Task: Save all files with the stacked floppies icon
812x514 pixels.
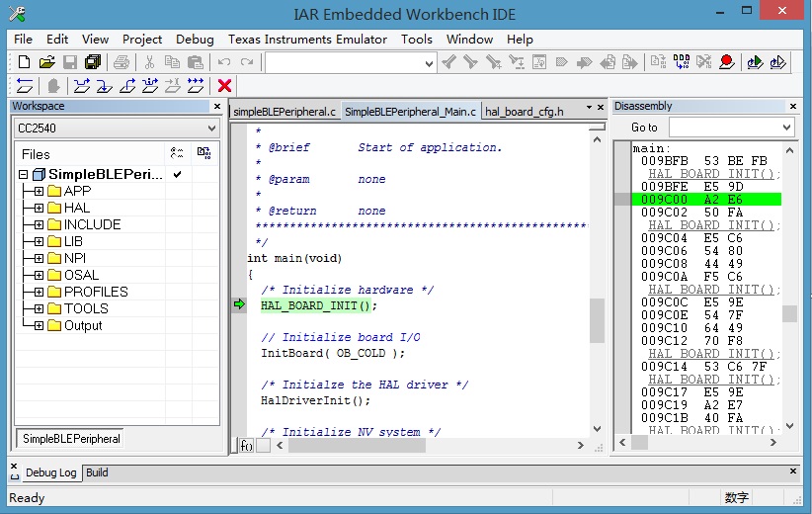Action: coord(93,62)
